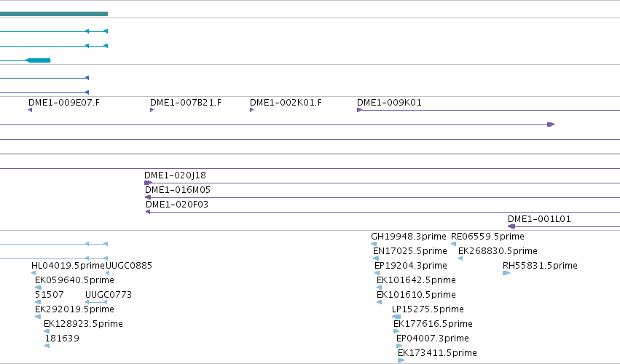Click the EN17025.5prime EST label
This screenshot has width=620, height=364.
point(410,251)
